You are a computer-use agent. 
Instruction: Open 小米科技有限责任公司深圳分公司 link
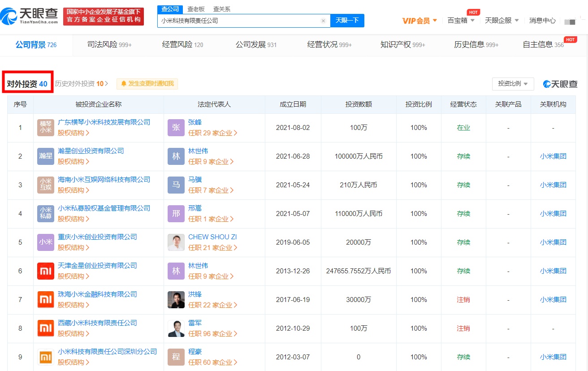tap(107, 352)
